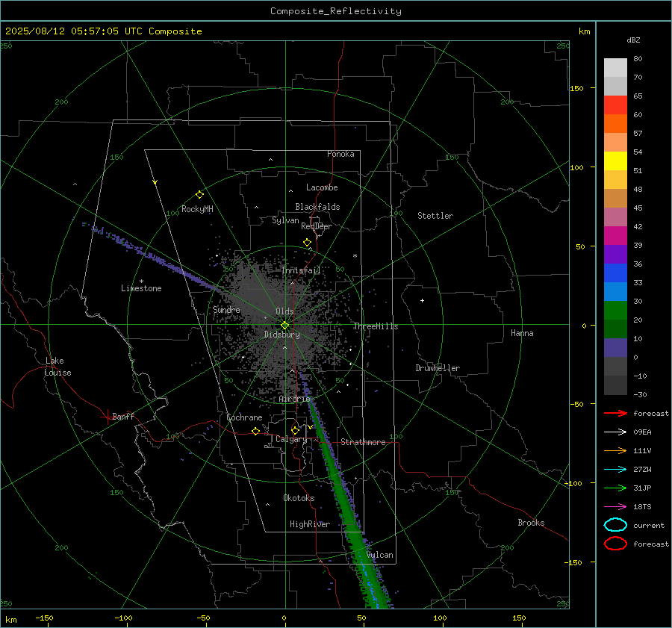
Task: Click the 09EA legend label
Action: click(x=642, y=432)
